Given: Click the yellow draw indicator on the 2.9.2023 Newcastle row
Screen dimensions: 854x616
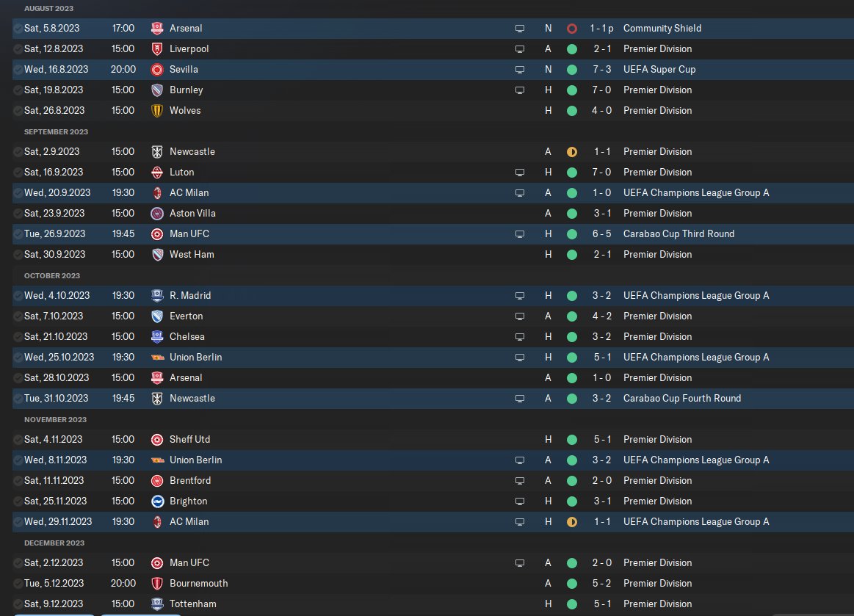Looking at the screenshot, I should pos(572,152).
